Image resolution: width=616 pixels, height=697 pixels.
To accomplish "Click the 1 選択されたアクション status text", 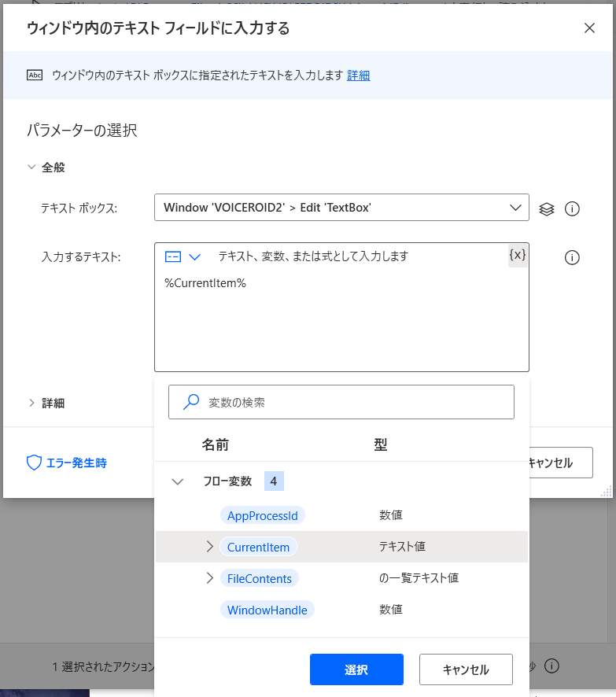I will (x=103, y=666).
